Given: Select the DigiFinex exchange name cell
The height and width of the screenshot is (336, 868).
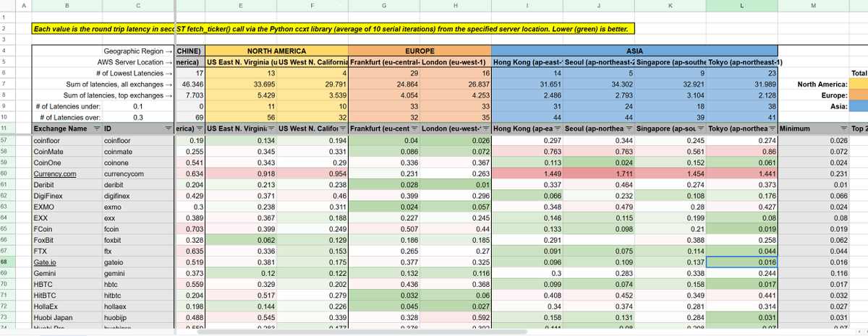Looking at the screenshot, I should click(67, 196).
